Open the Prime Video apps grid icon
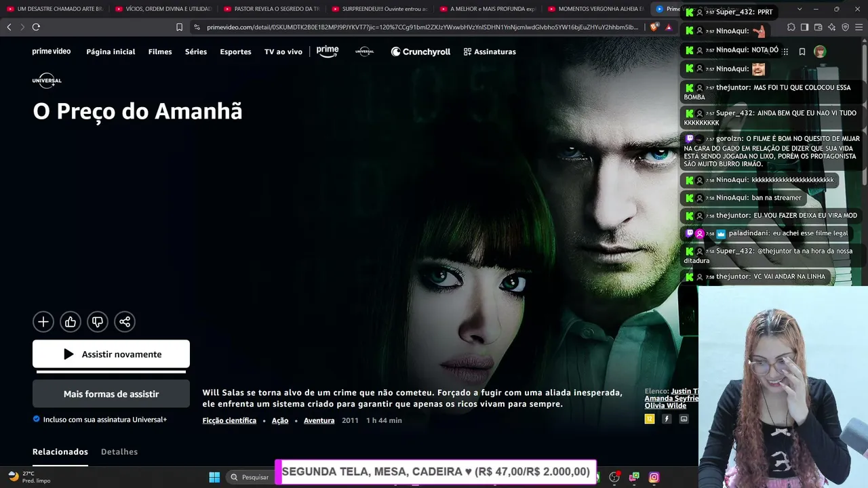The width and height of the screenshot is (868, 488). [785, 52]
